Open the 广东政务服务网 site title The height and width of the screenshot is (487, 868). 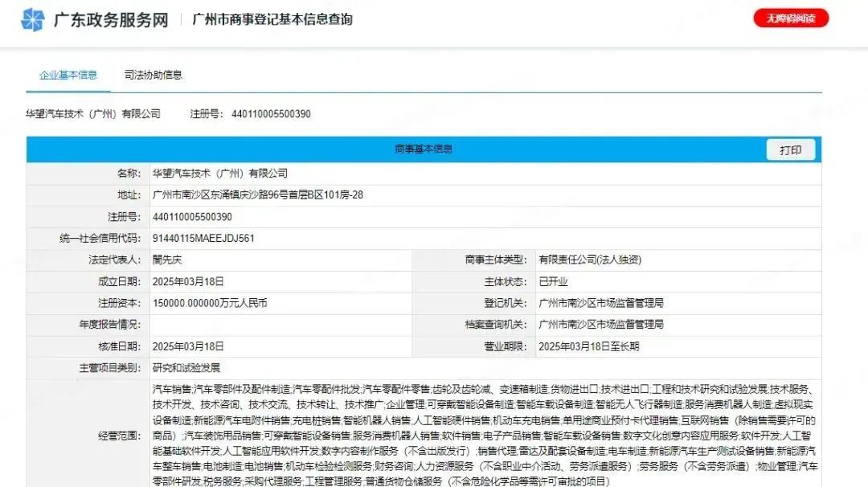(x=111, y=20)
